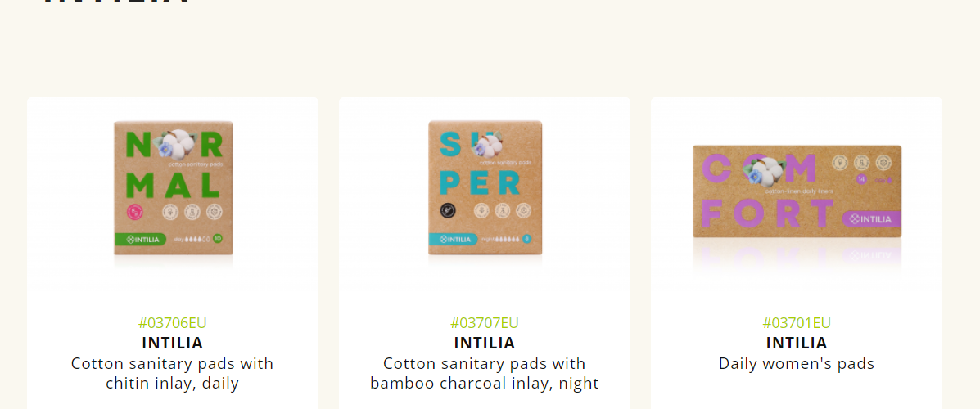The width and height of the screenshot is (980, 409).
Task: Click the black round badge on SUPER box
Action: [x=447, y=211]
